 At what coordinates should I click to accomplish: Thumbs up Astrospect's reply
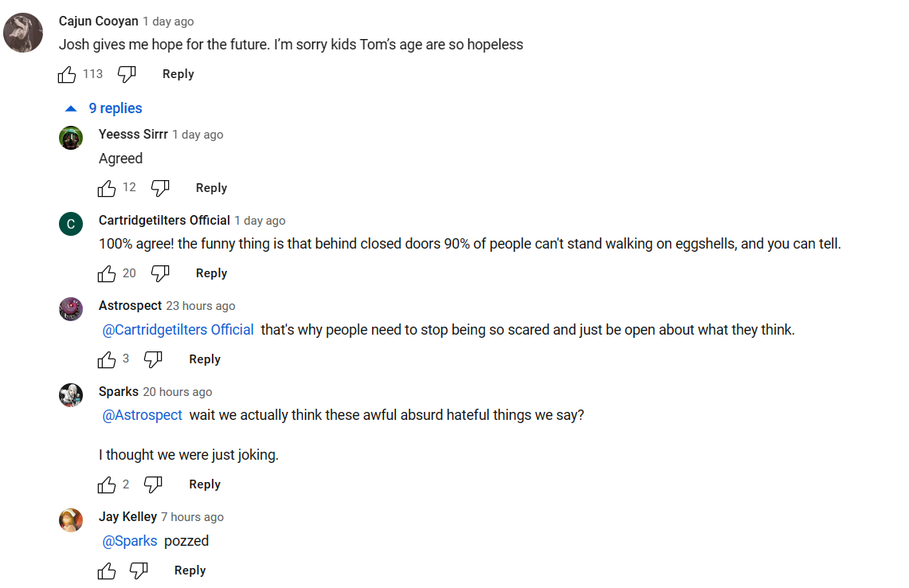tap(107, 359)
